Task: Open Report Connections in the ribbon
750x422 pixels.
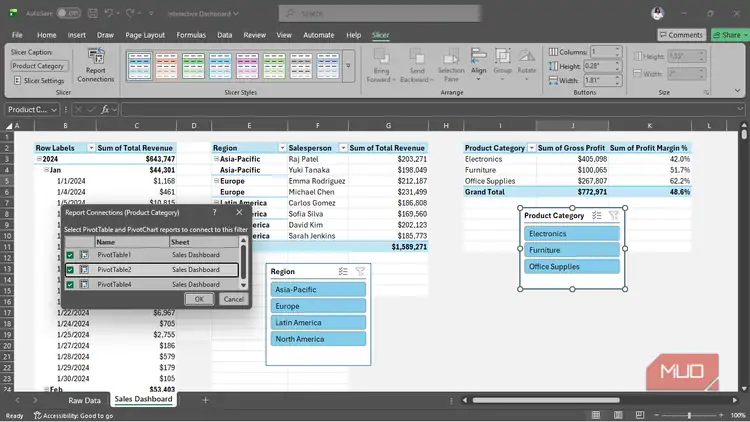Action: point(96,65)
